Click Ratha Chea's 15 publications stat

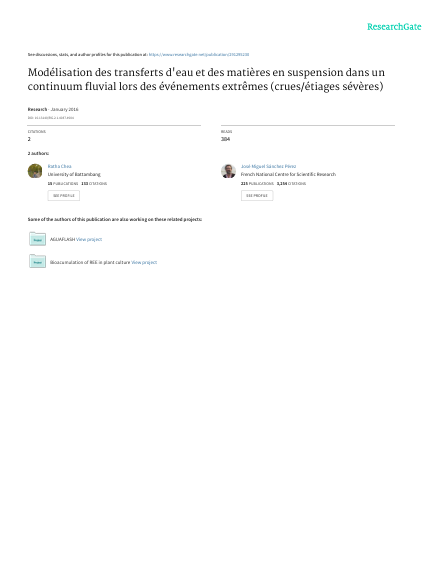(63, 184)
